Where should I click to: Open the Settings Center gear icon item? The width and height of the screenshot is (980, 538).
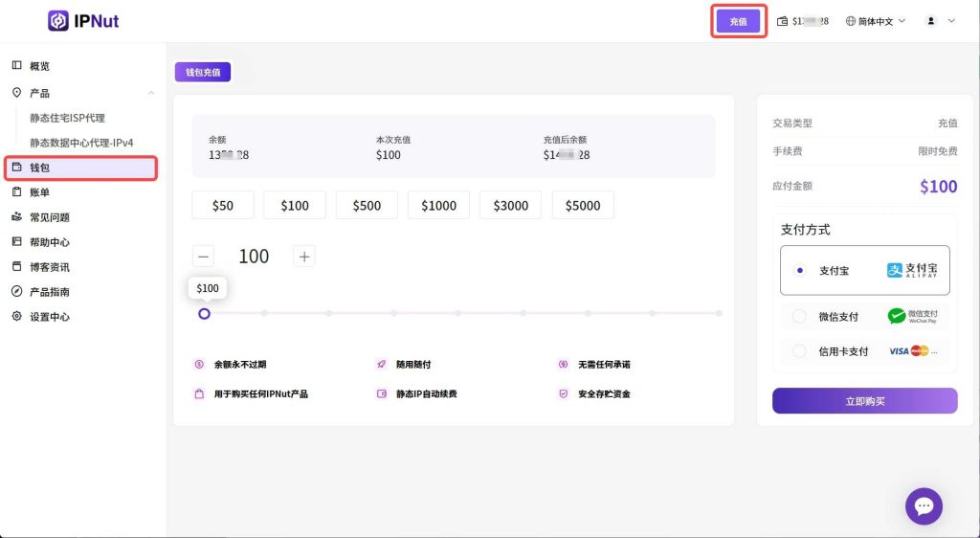[16, 317]
